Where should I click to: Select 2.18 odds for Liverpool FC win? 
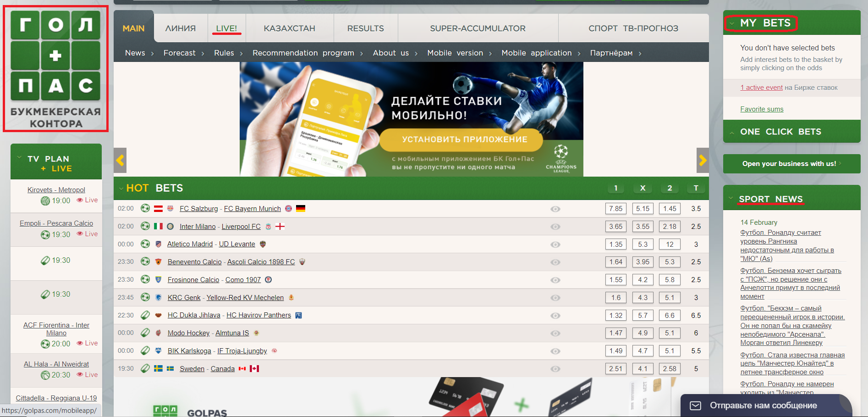pos(670,227)
